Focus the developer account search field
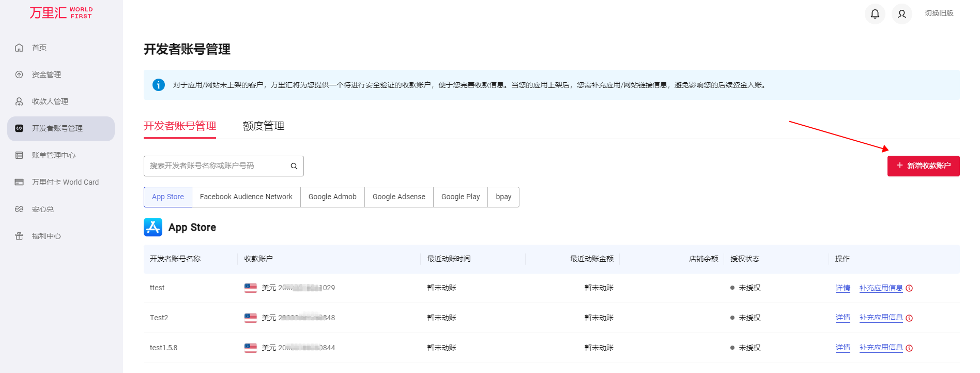Screen dimensions: 980x373 tap(216, 166)
